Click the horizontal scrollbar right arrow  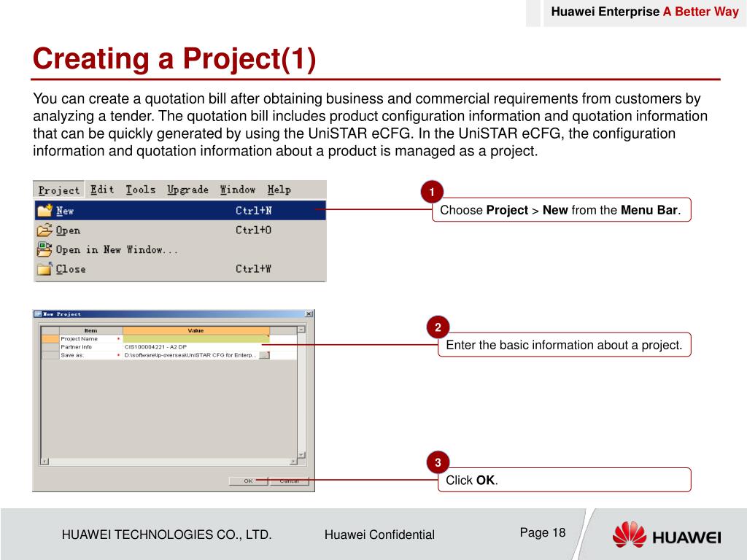tap(293, 462)
